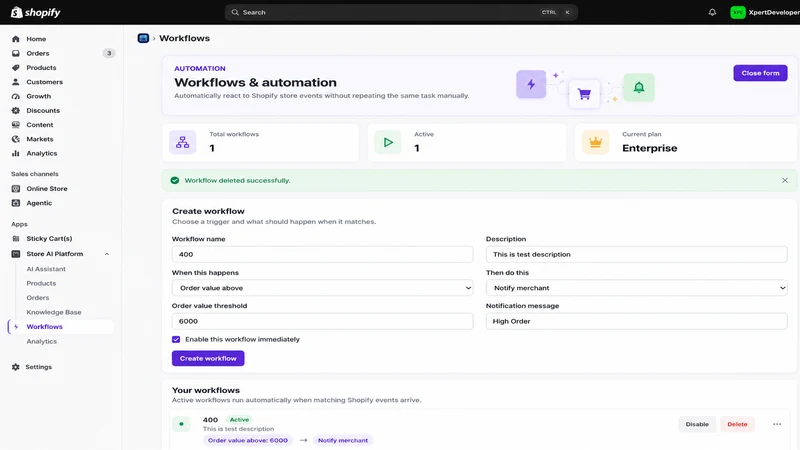
Task: Click the Content icon in sidebar
Action: pos(16,124)
